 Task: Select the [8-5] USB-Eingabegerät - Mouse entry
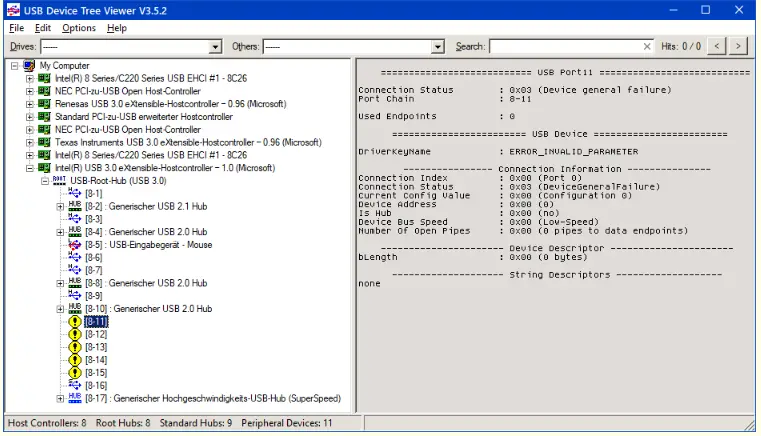point(149,245)
